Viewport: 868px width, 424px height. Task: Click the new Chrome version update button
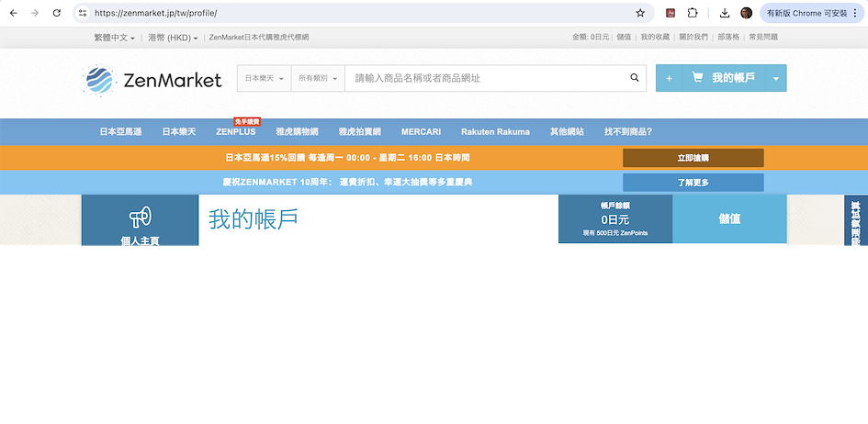click(812, 13)
